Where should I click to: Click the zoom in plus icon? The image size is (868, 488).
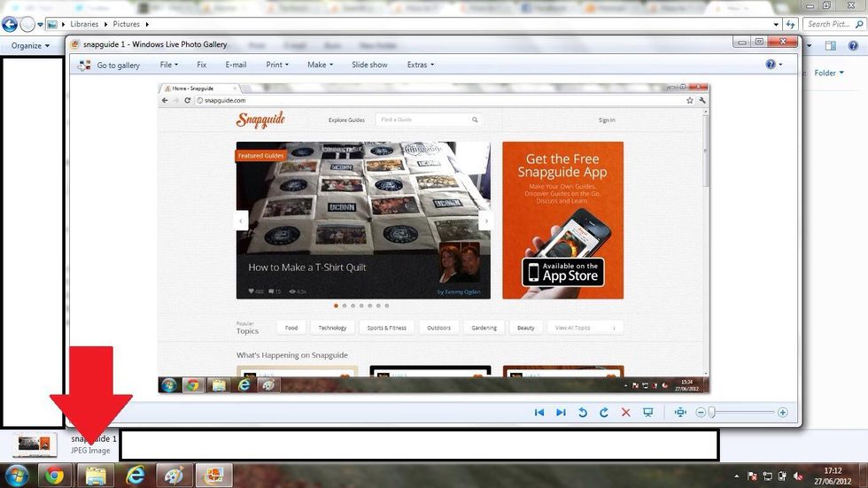(782, 413)
